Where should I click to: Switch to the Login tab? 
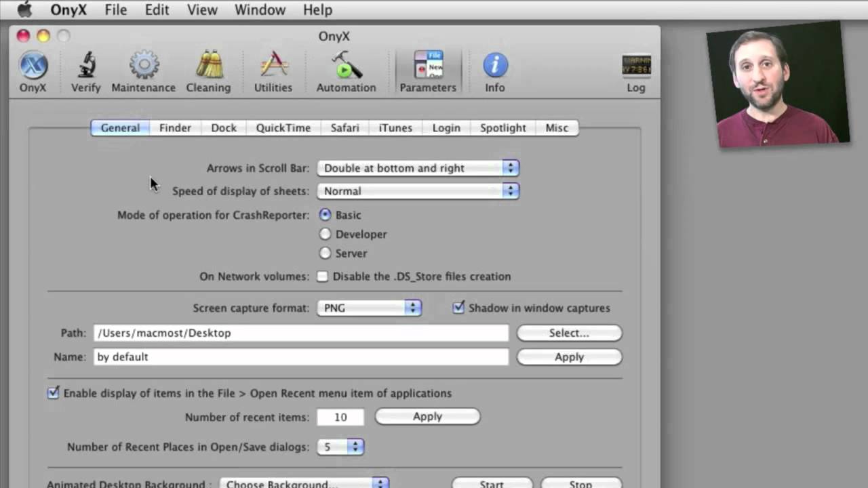[446, 127]
